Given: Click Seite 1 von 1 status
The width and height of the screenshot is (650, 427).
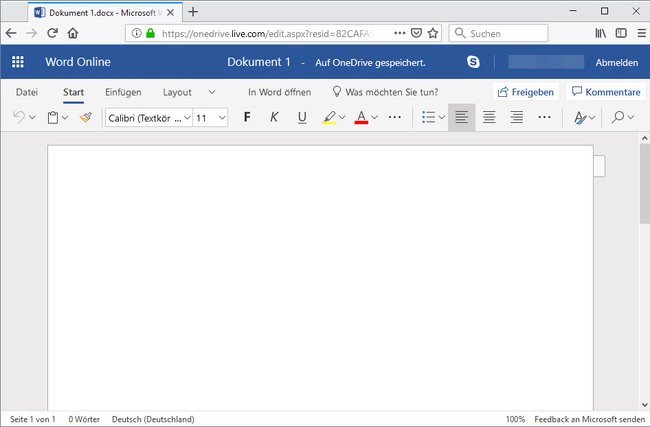Looking at the screenshot, I should pos(33,419).
